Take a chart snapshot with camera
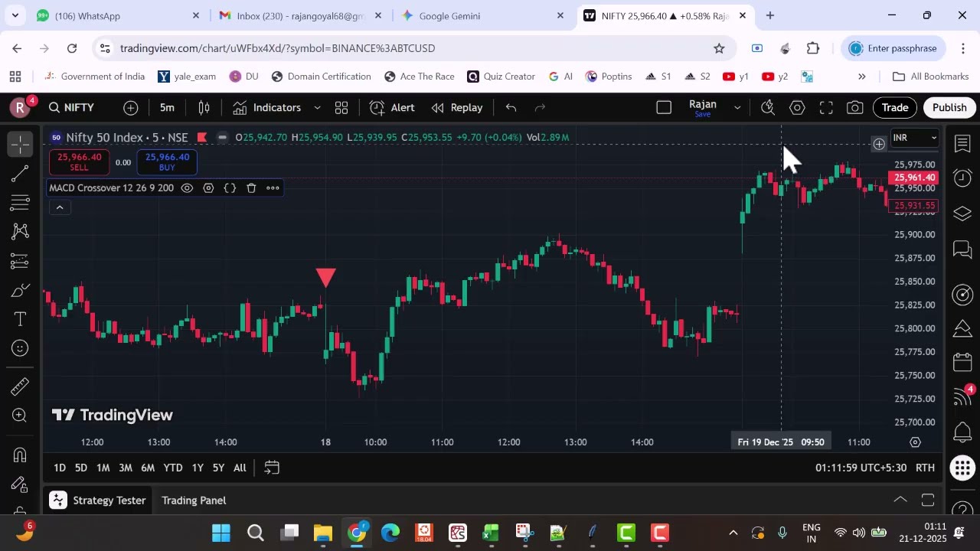Image resolution: width=980 pixels, height=551 pixels. click(855, 108)
